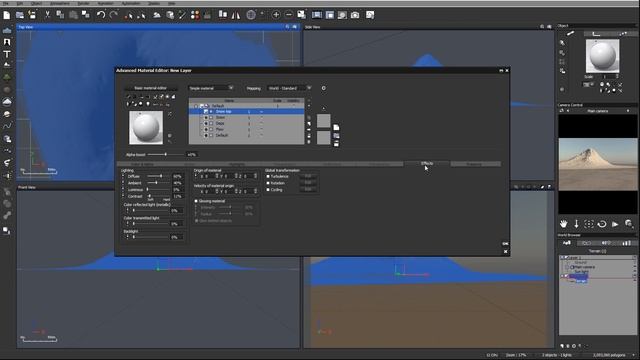Select the Text tool in left toolbar

(7, 54)
